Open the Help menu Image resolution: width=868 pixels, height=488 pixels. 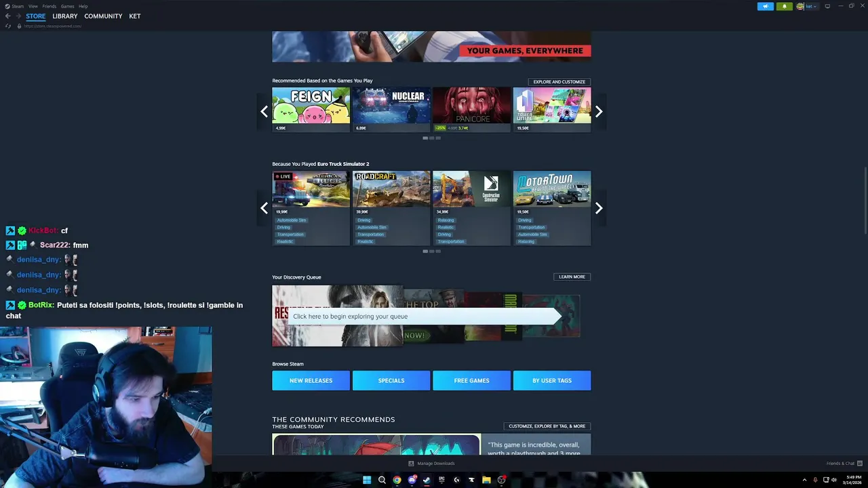tap(83, 6)
